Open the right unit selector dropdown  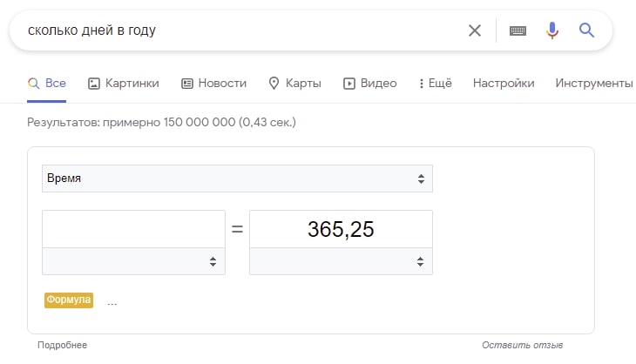click(341, 261)
